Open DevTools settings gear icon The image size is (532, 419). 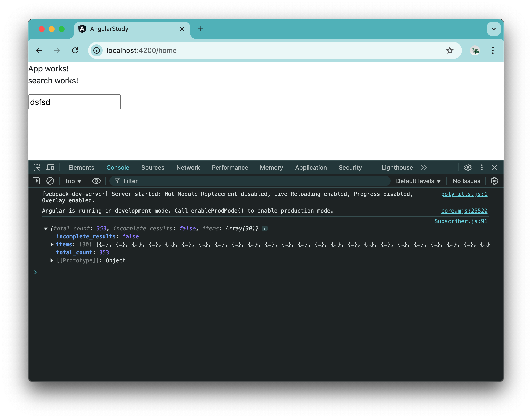click(467, 167)
